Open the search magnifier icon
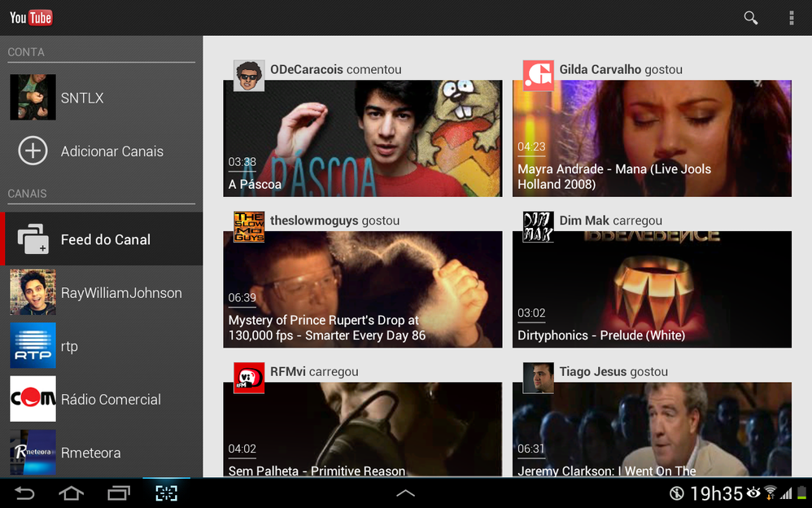The image size is (812, 508). pyautogui.click(x=750, y=18)
